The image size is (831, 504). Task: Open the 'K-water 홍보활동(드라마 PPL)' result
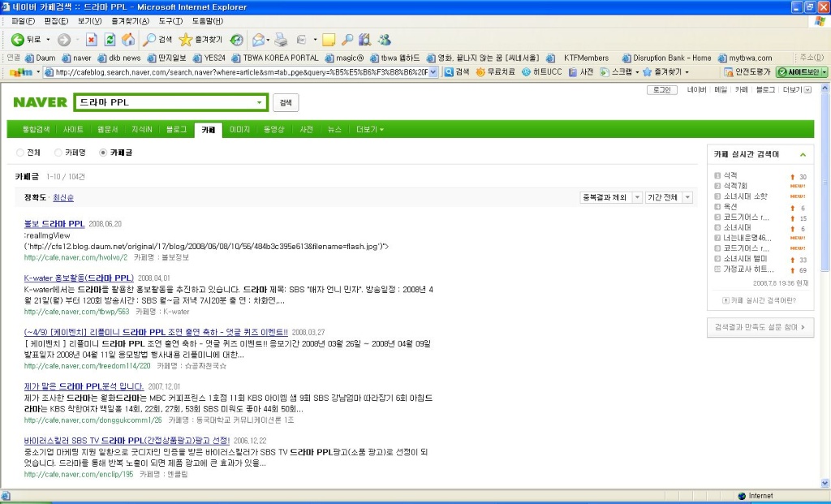pyautogui.click(x=79, y=278)
